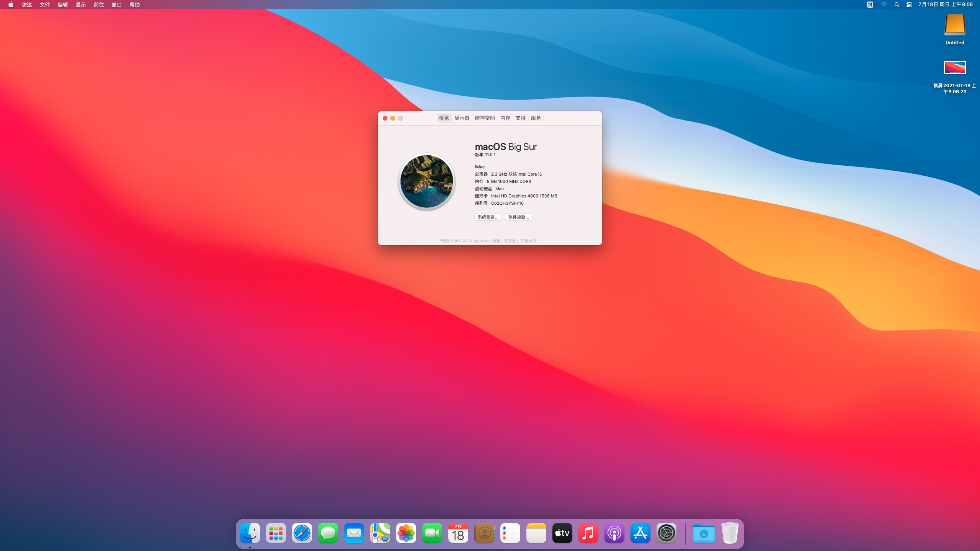The height and width of the screenshot is (551, 980).
Task: Open Messages app in the Dock
Action: click(x=328, y=533)
